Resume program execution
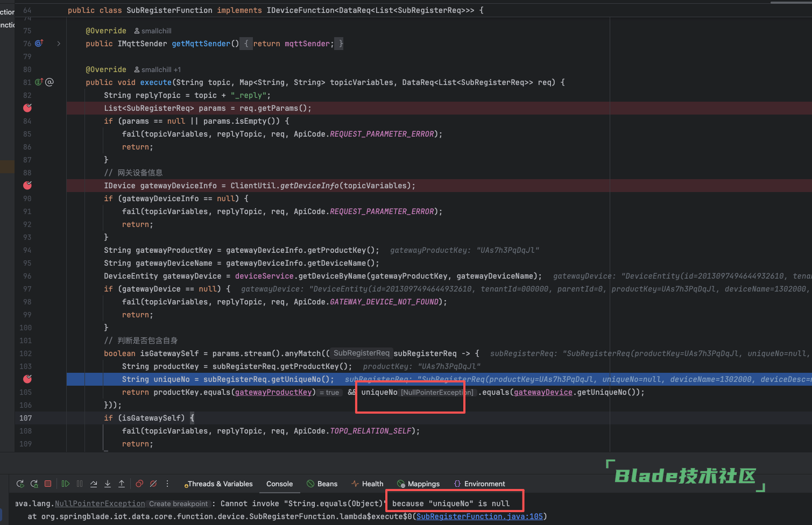 (x=66, y=484)
